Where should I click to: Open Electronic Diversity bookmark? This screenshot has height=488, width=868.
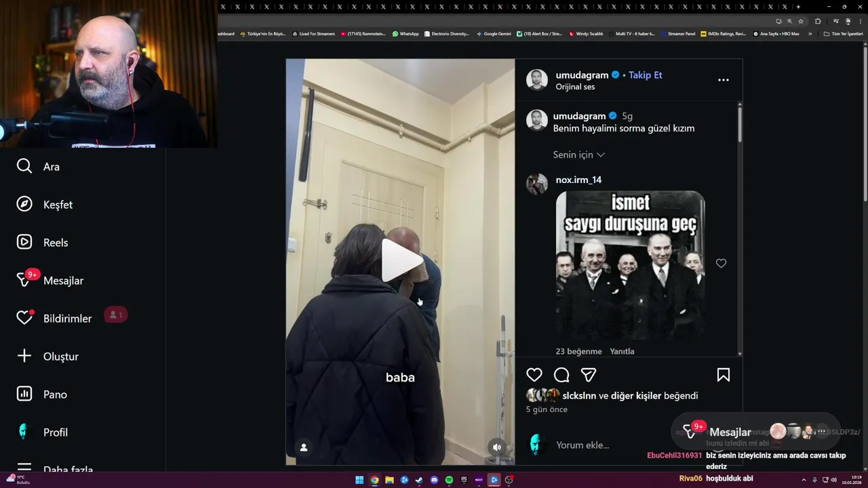coord(446,34)
